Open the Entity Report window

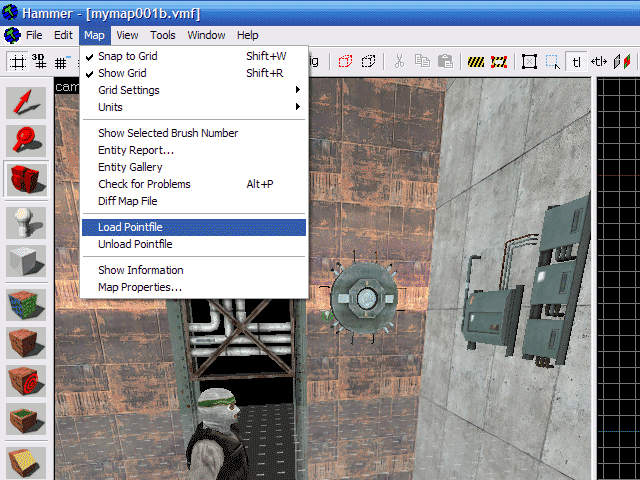(136, 150)
